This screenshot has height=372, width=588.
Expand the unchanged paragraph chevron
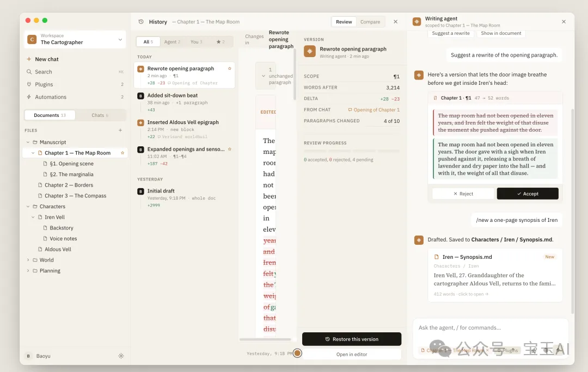[264, 76]
